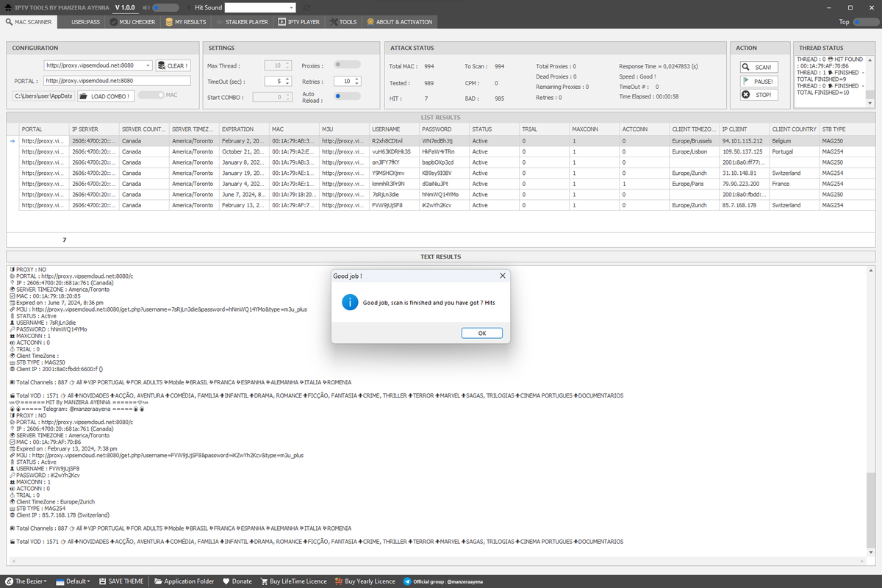Open the MAC SCANNER tab

29,22
